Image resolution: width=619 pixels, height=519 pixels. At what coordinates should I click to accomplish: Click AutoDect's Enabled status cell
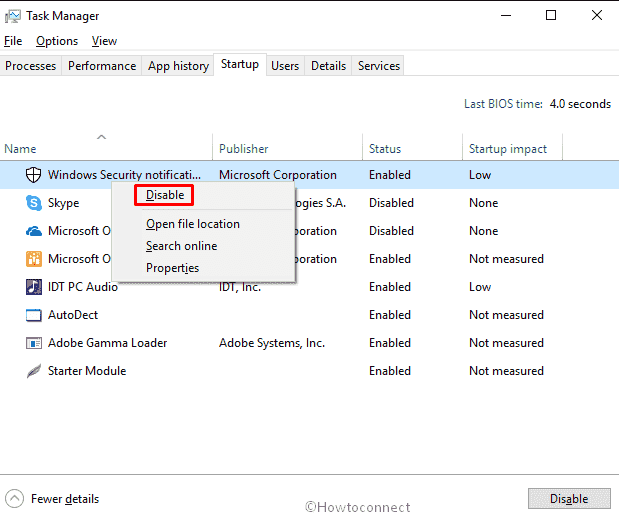(390, 315)
